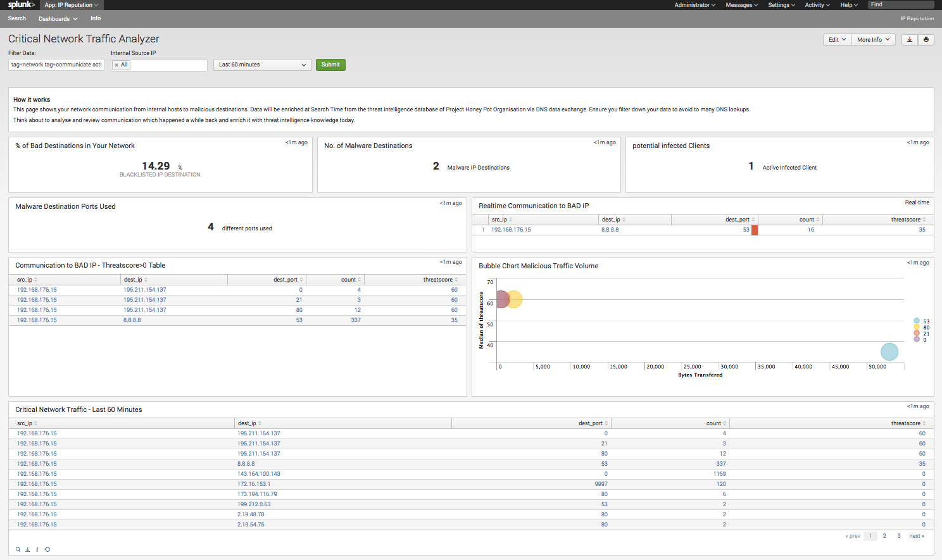Print dashboard using printer icon
The image size is (942, 560).
pos(926,40)
